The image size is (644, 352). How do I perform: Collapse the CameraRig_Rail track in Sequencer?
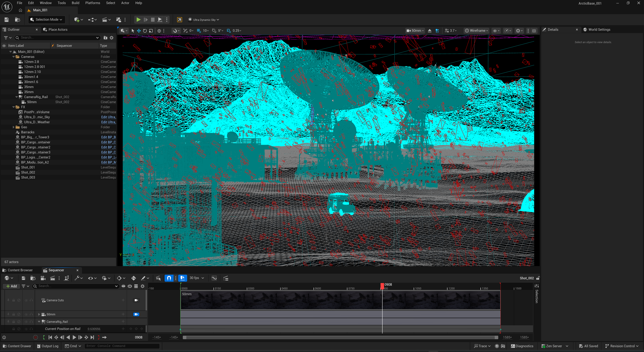point(39,322)
